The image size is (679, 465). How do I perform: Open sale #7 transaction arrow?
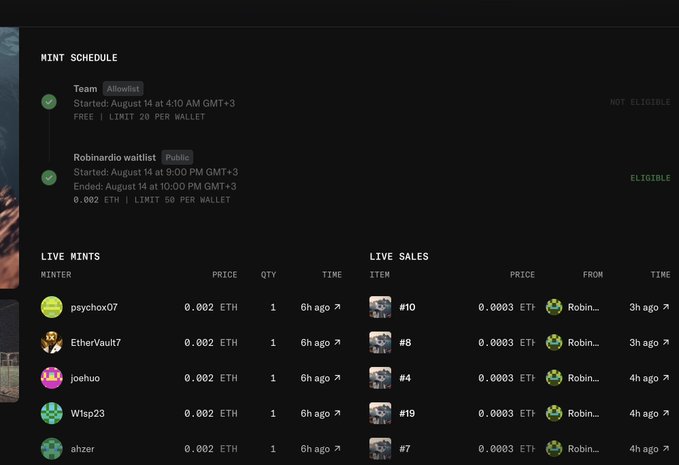[666, 449]
